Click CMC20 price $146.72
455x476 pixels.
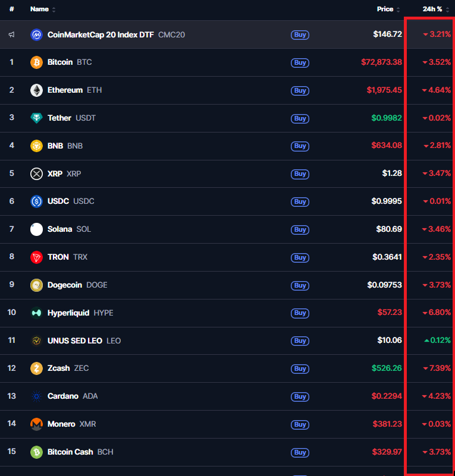[388, 34]
